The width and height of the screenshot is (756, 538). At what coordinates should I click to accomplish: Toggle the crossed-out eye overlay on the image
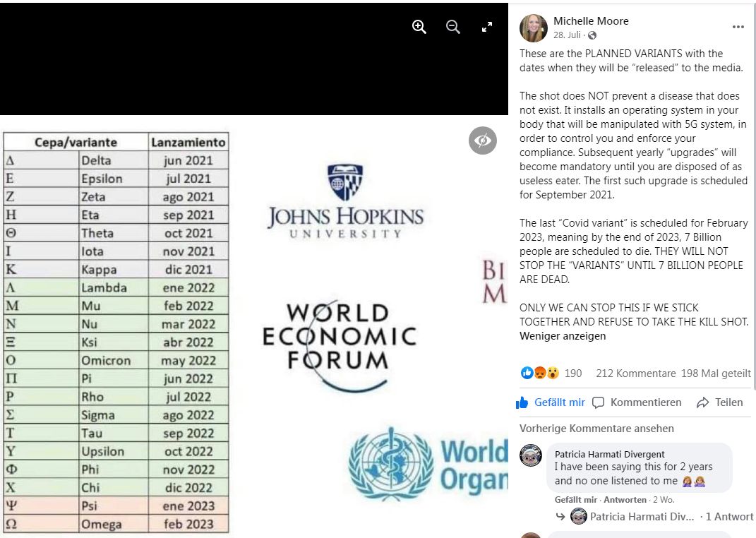[x=483, y=141]
